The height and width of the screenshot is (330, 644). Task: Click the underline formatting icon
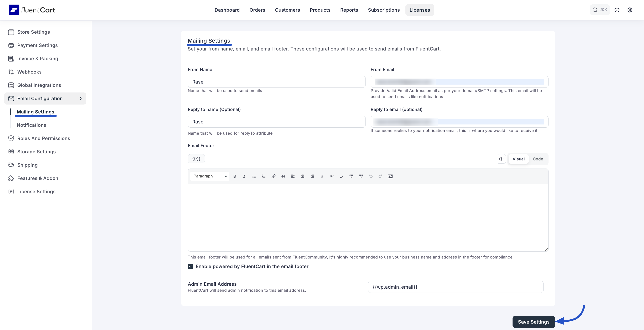(322, 176)
